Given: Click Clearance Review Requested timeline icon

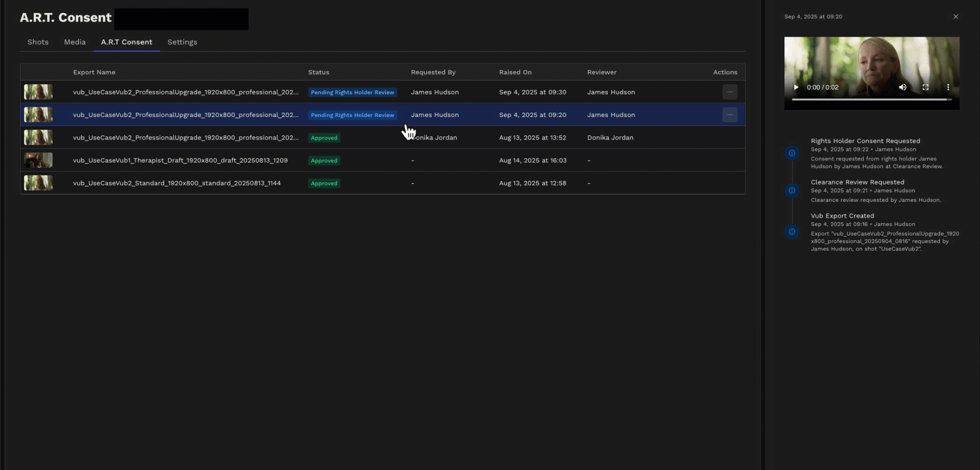Looking at the screenshot, I should pos(792,191).
